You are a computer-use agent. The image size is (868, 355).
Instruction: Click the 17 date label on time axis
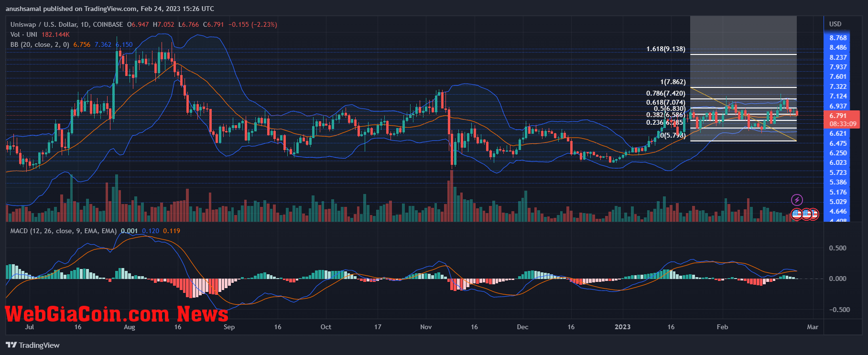coord(378,327)
